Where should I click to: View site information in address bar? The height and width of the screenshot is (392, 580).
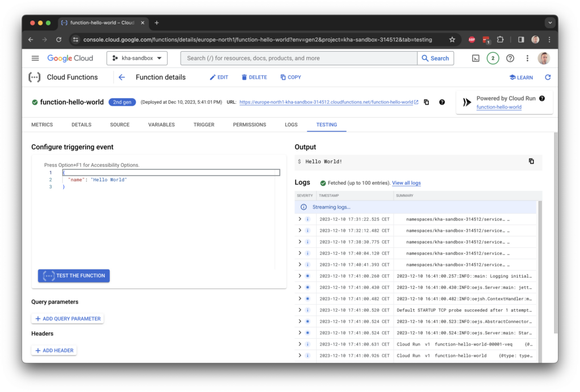(x=76, y=40)
